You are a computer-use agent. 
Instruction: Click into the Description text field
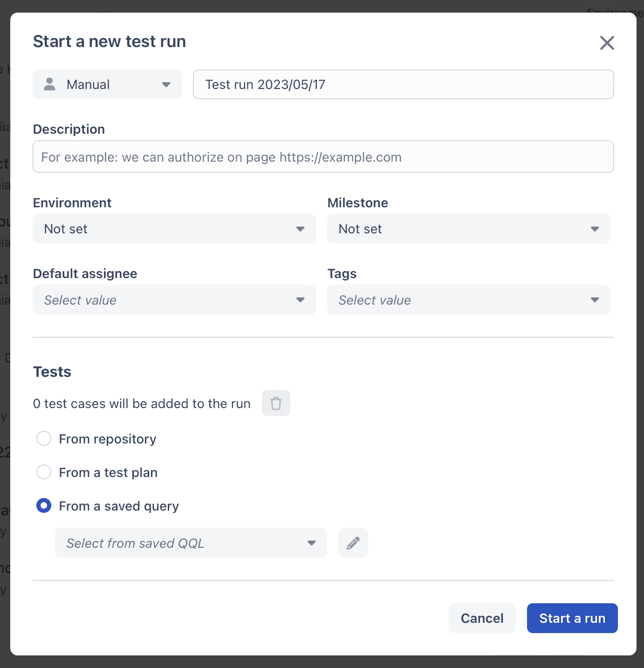(323, 157)
